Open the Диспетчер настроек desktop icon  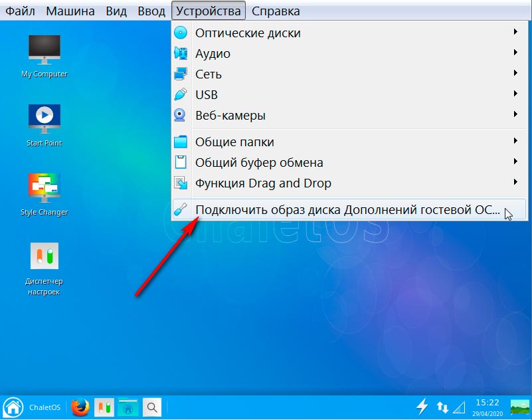point(44,258)
